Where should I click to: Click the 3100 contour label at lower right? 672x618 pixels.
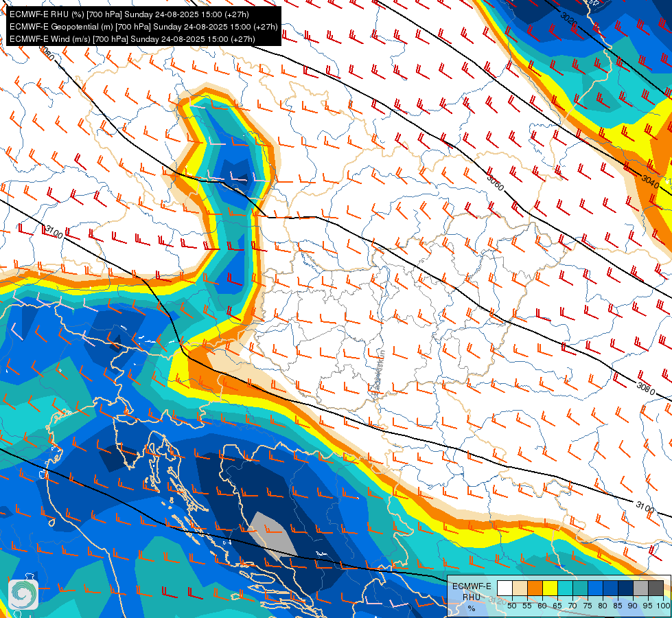(645, 507)
